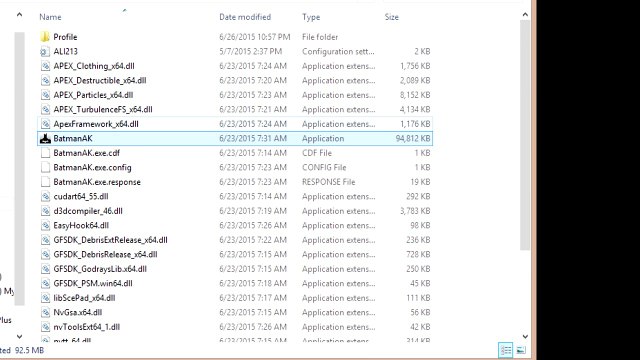
Task: Select the GFSDK_DebrisExtRelease_x64.dll file name
Action: click(x=111, y=240)
